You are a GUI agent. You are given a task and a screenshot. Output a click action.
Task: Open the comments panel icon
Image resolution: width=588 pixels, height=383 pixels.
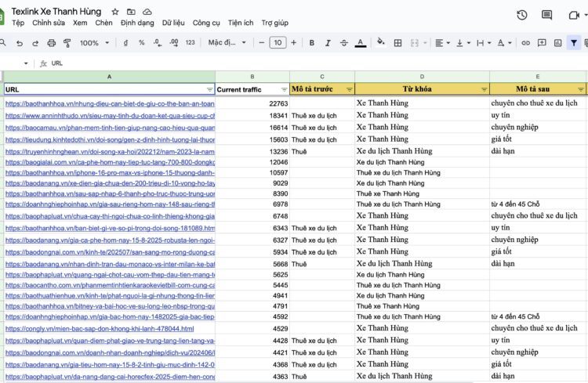pos(546,15)
